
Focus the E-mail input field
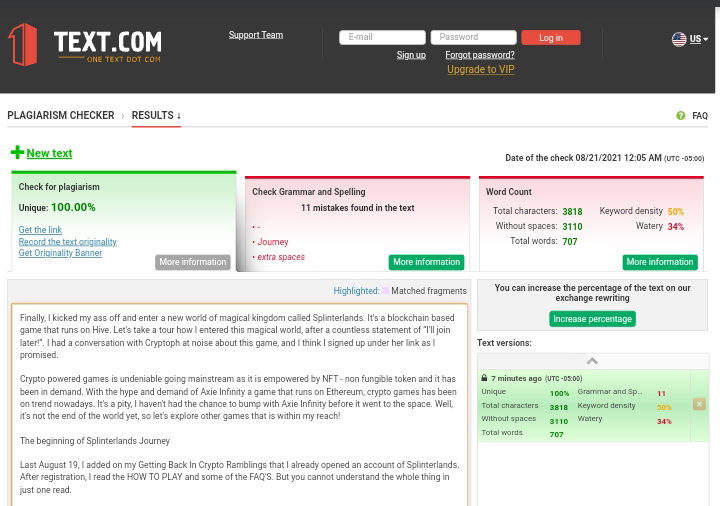[382, 37]
